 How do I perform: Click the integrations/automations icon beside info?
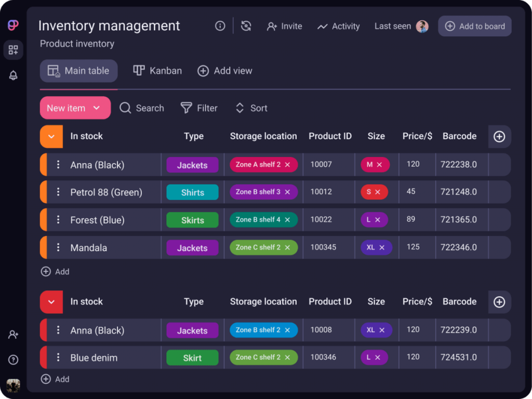pos(245,26)
